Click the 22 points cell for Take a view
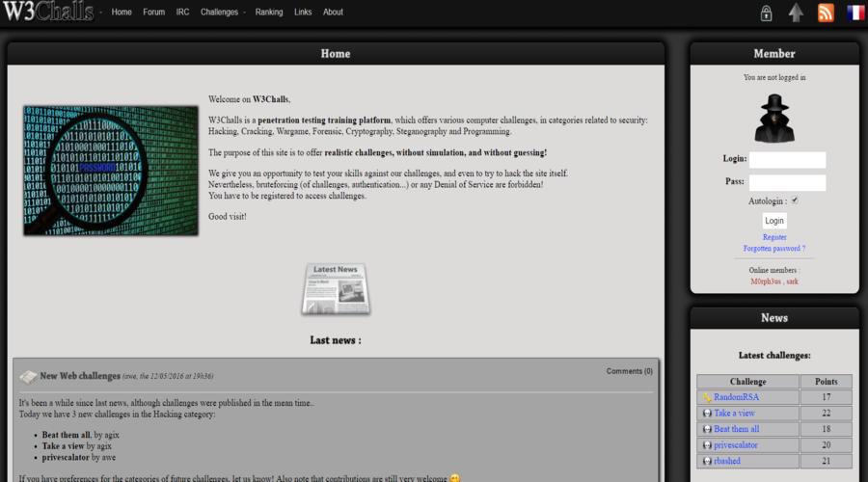Viewport: 868px width, 482px height. tap(826, 414)
